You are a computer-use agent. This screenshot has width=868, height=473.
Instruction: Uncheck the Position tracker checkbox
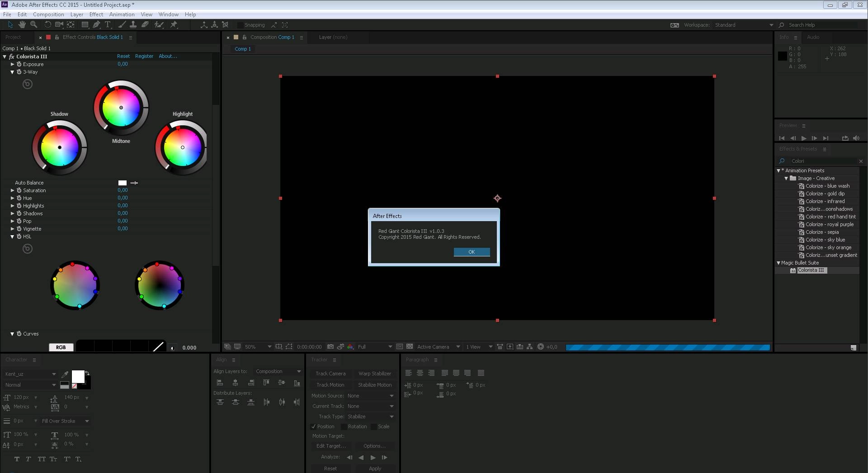click(314, 426)
